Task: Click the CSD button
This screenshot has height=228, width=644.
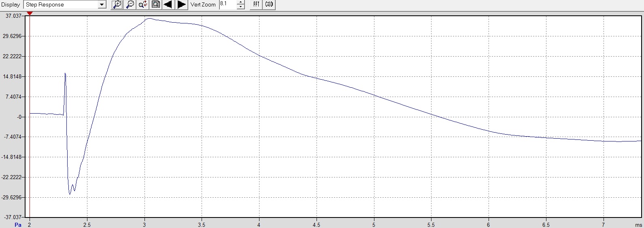Action: click(x=269, y=5)
